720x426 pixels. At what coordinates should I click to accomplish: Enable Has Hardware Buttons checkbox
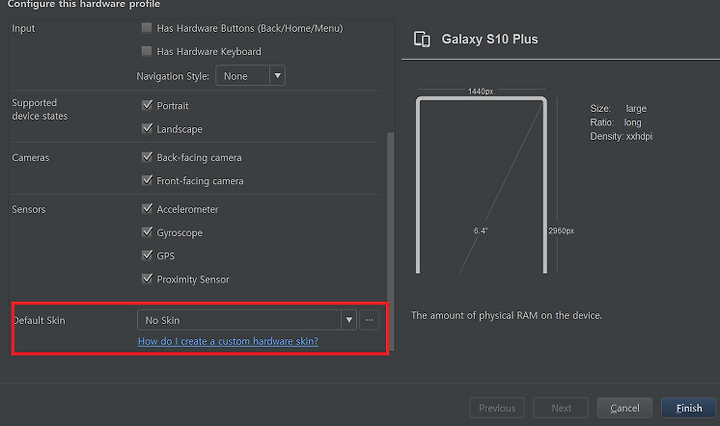pyautogui.click(x=147, y=28)
